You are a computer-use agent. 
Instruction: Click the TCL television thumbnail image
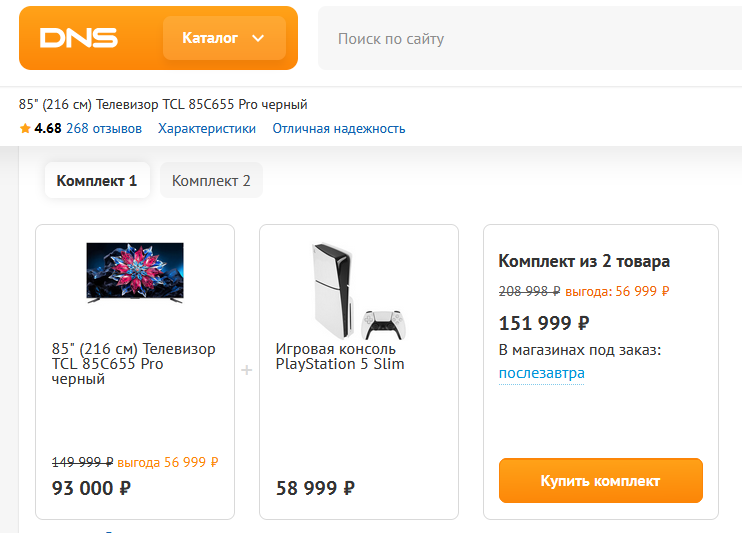[135, 271]
